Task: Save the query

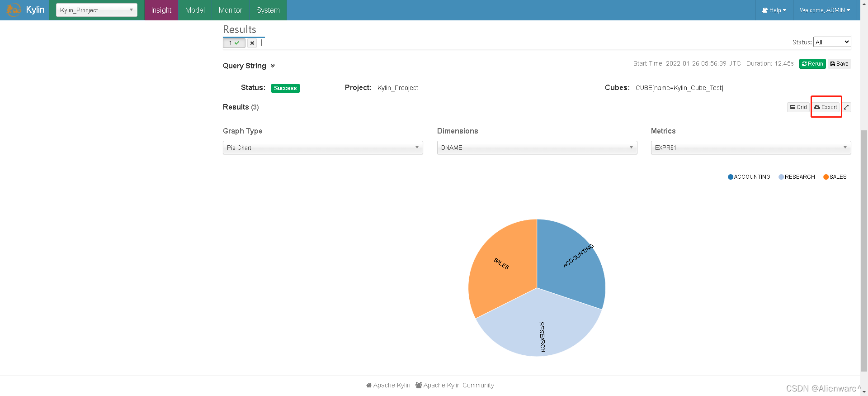Action: tap(840, 64)
